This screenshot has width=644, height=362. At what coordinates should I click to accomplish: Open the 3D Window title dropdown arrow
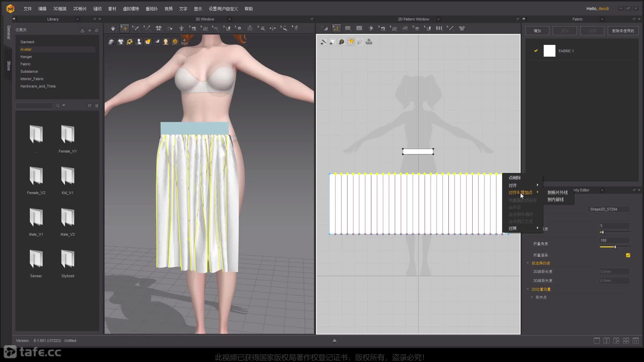tap(229, 19)
